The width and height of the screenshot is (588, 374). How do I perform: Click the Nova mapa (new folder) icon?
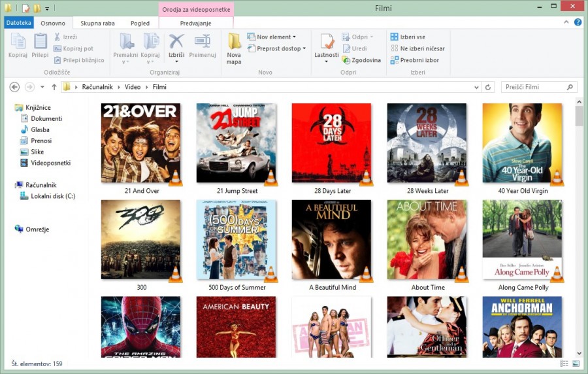[x=234, y=42]
